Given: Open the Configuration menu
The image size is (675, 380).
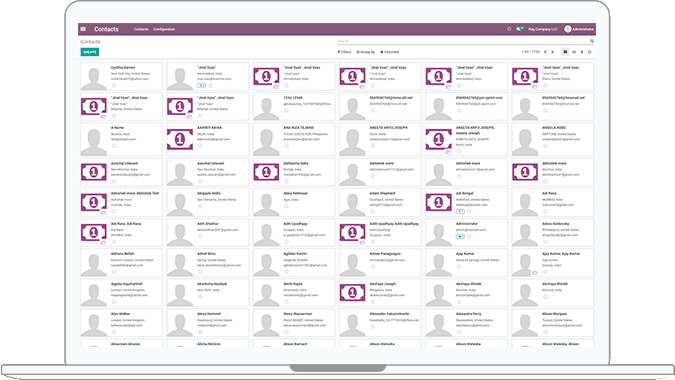Looking at the screenshot, I should [164, 29].
